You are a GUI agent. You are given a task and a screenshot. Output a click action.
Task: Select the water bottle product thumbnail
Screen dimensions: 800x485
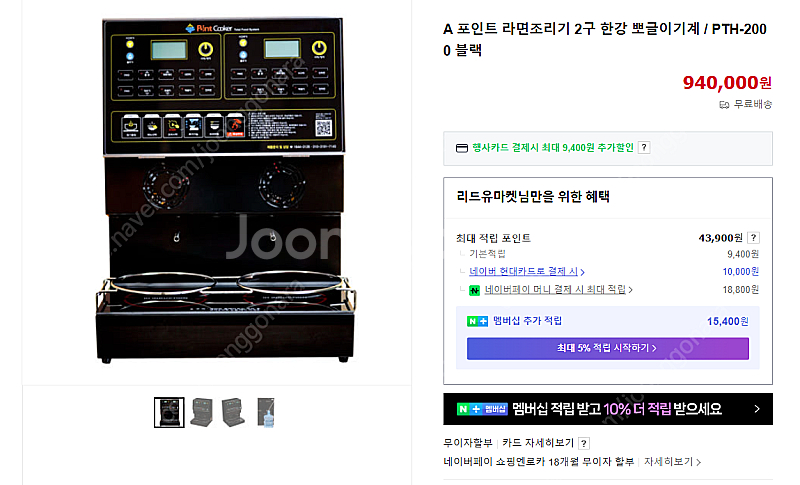[x=265, y=413]
